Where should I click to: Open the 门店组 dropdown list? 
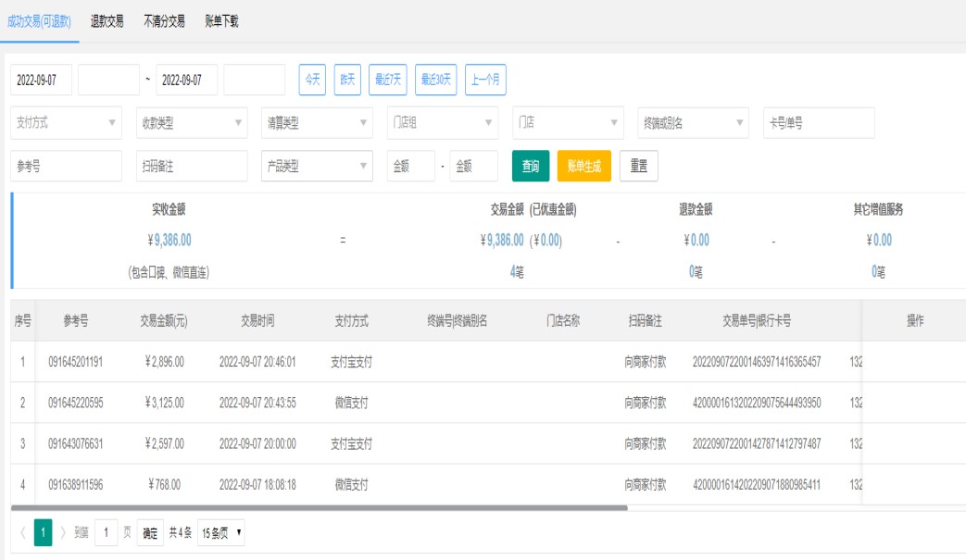point(442,123)
